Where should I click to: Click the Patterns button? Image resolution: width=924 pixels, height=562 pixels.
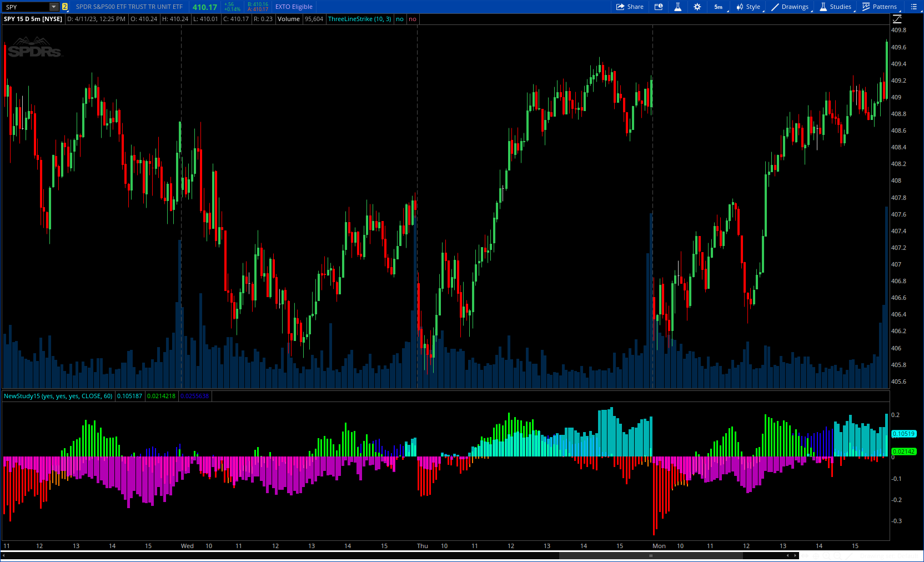tap(880, 7)
